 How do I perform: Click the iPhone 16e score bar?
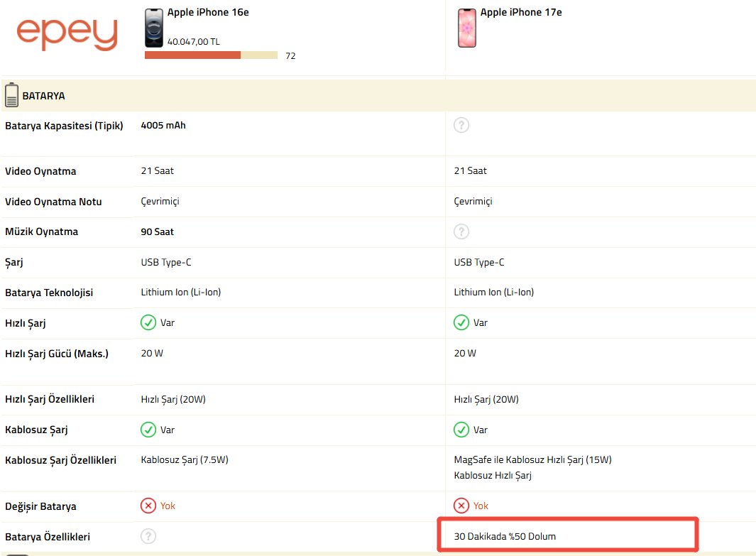point(211,55)
